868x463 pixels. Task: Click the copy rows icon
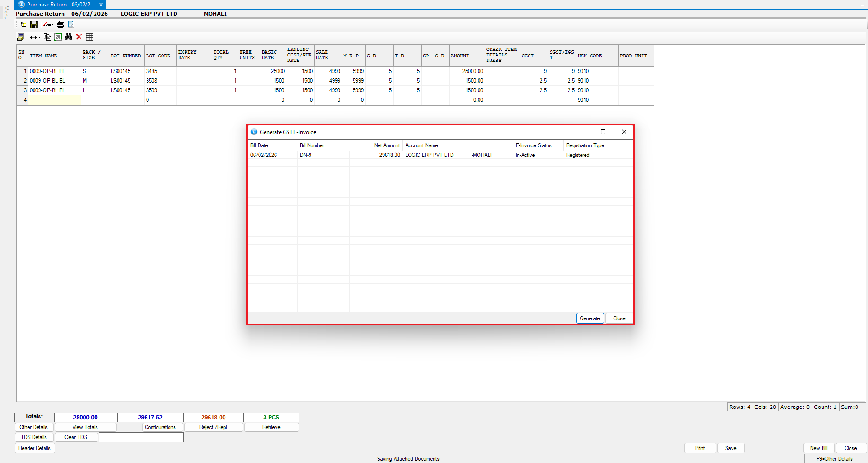tap(47, 37)
